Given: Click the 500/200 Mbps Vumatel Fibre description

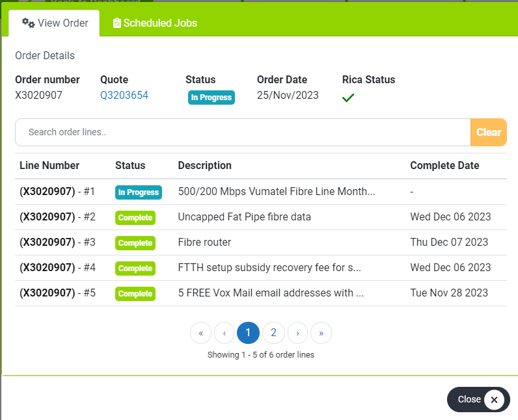Looking at the screenshot, I should pos(277,192).
